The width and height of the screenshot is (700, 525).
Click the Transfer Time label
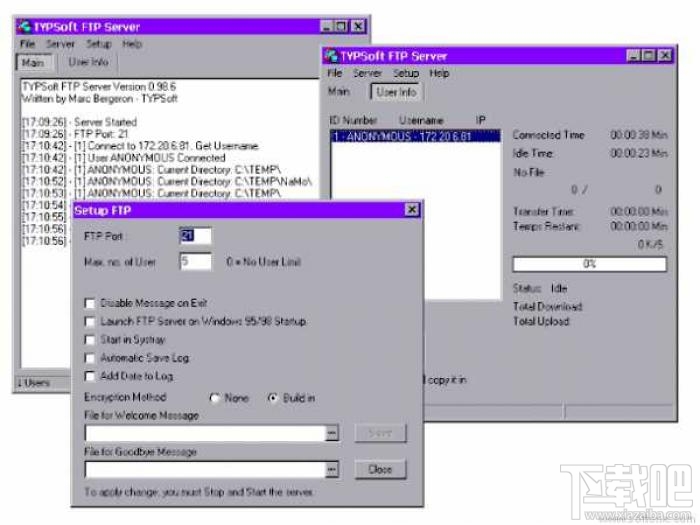pos(543,211)
